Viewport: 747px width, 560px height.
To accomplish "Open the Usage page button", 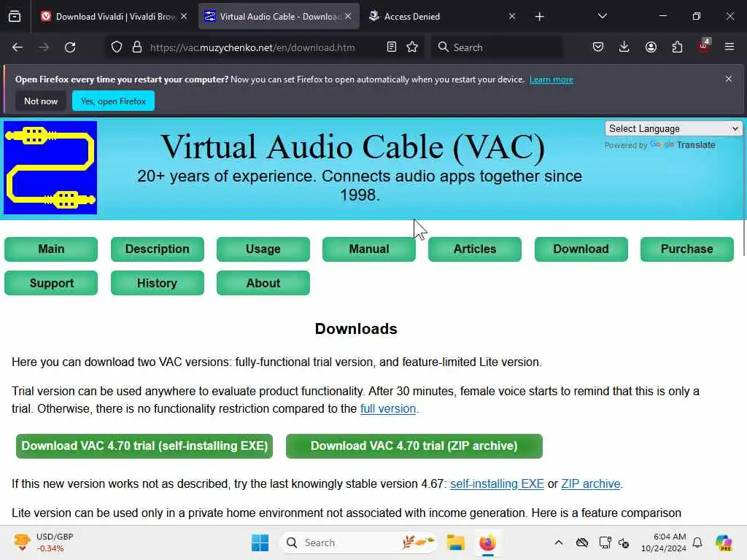I will [x=263, y=249].
